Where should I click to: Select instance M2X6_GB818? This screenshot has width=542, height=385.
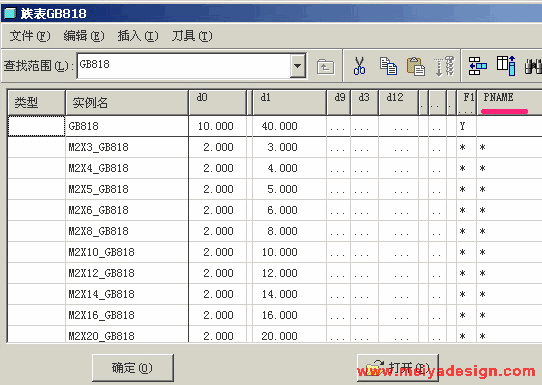[x=99, y=210]
